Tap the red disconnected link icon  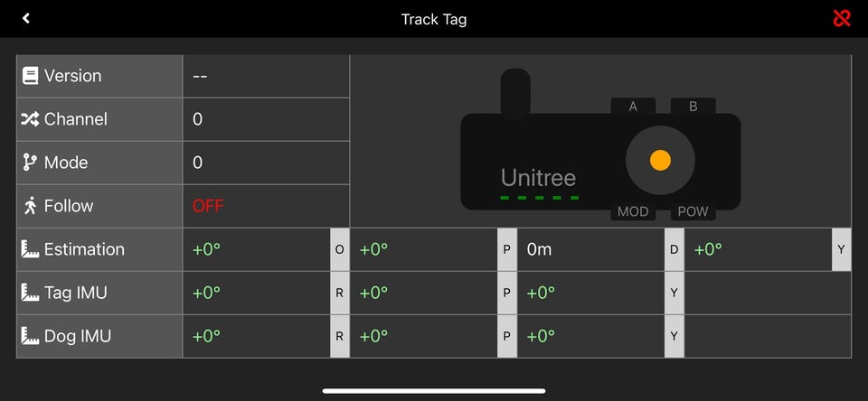842,18
